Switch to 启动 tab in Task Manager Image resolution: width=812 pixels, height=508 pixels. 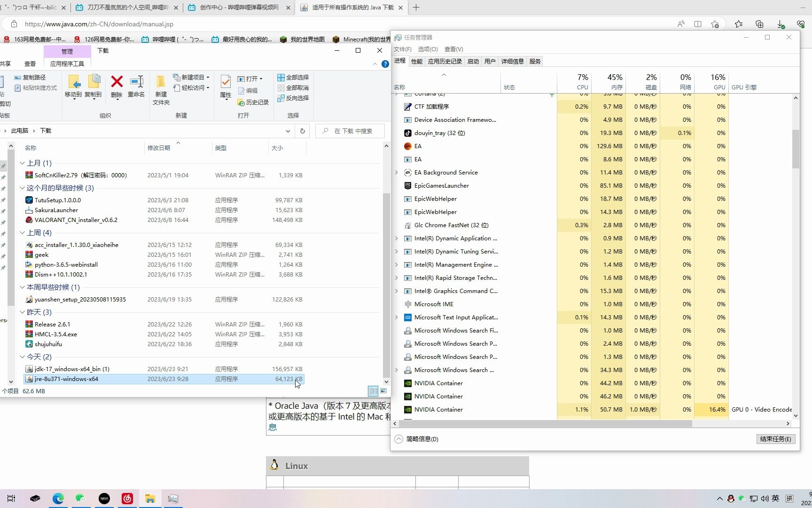473,61
